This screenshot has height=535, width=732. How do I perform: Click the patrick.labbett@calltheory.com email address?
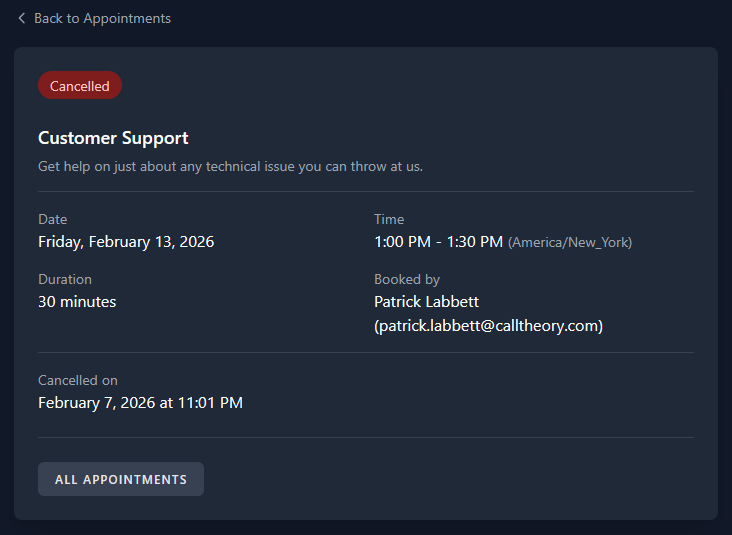tap(488, 326)
